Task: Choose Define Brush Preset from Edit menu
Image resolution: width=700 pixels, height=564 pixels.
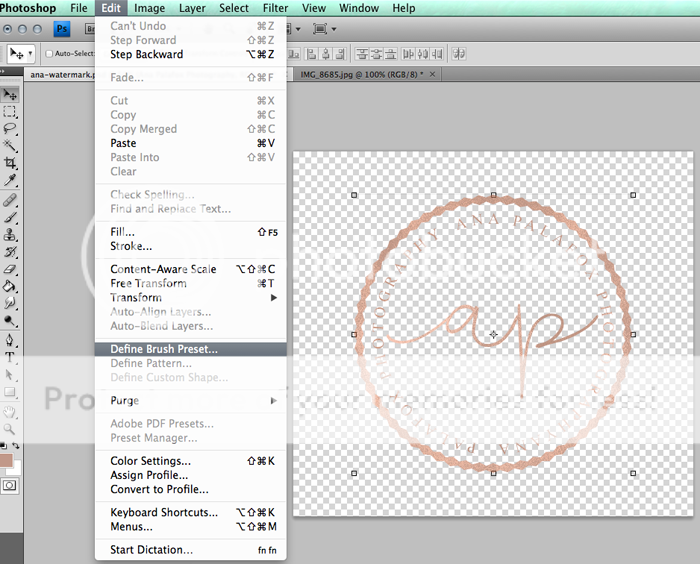Action: pyautogui.click(x=191, y=349)
